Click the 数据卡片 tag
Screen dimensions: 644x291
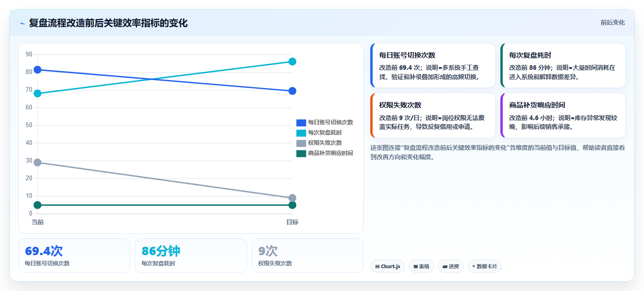[x=485, y=266]
